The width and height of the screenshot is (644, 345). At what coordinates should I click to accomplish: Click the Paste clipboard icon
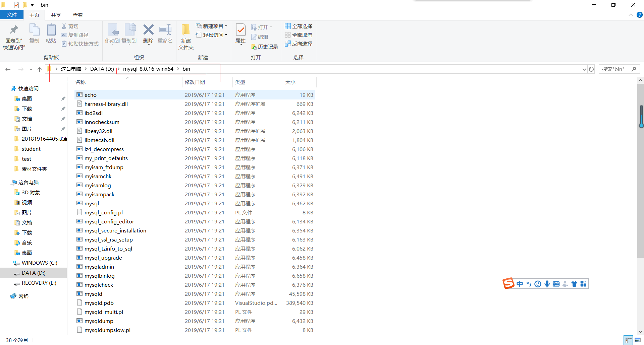click(51, 30)
